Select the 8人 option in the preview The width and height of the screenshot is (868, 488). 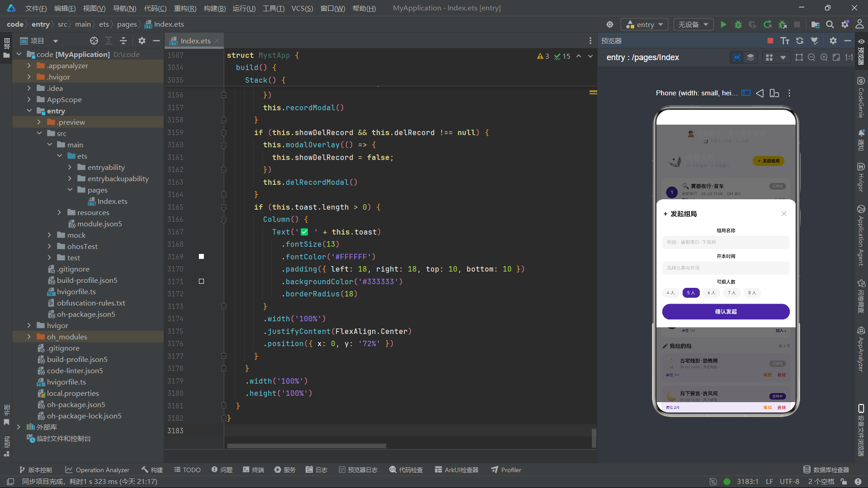coord(752,293)
